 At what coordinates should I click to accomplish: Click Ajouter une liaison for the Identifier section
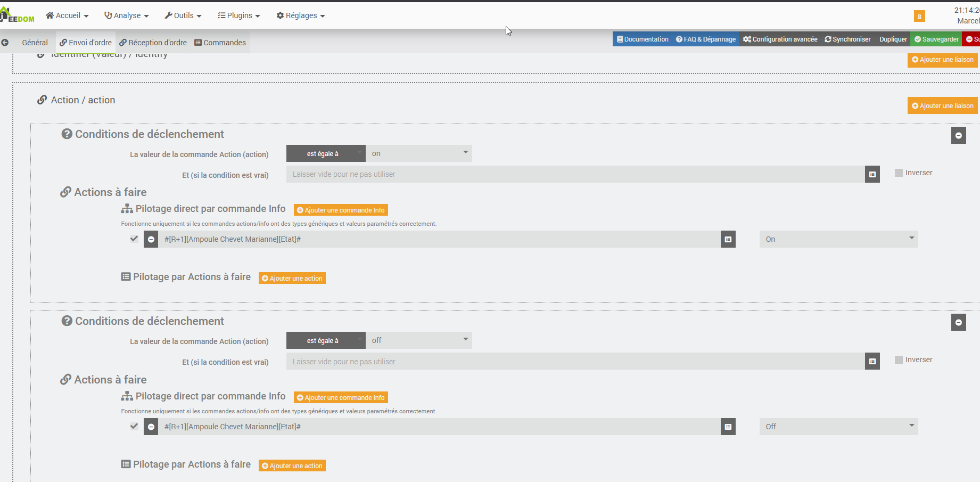(x=942, y=60)
